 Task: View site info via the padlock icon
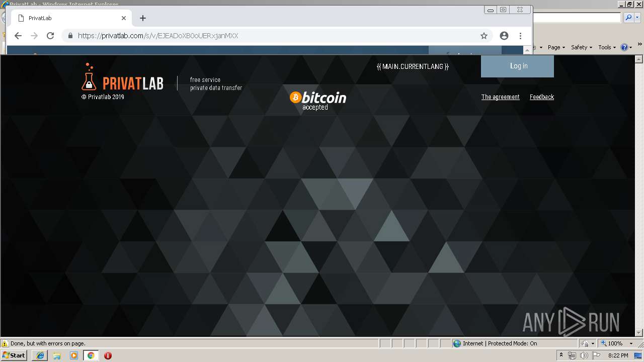[x=70, y=36]
